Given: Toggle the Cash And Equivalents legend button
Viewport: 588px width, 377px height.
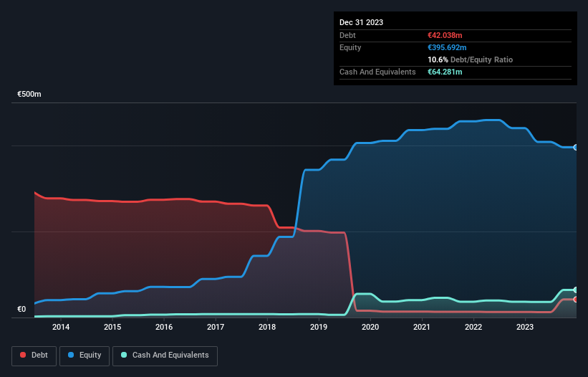Looking at the screenshot, I should 165,355.
